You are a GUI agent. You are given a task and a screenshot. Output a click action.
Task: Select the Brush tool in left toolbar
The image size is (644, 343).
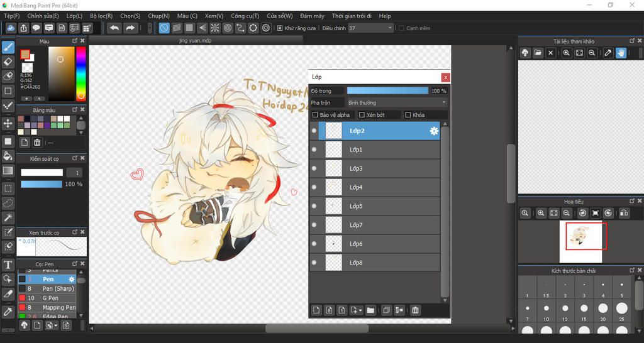click(8, 47)
